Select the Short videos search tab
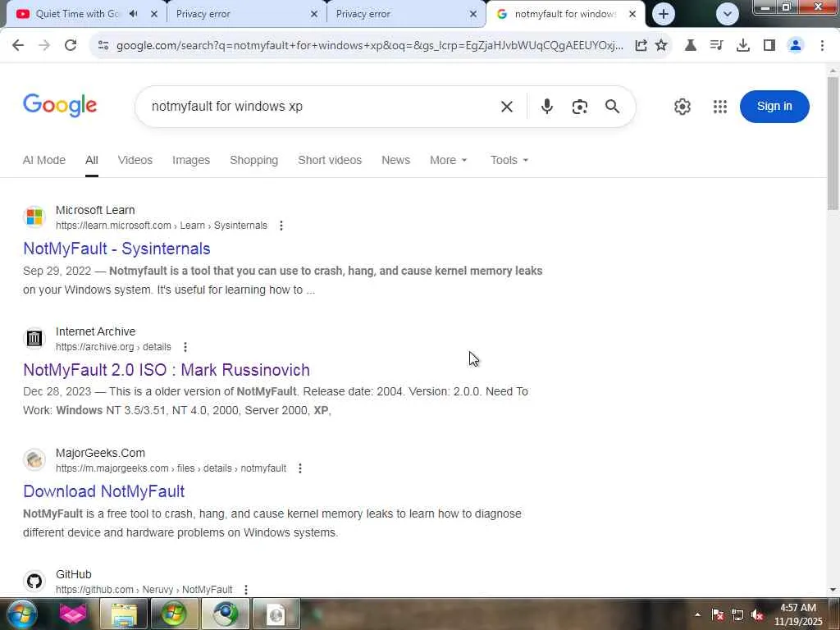 (330, 160)
